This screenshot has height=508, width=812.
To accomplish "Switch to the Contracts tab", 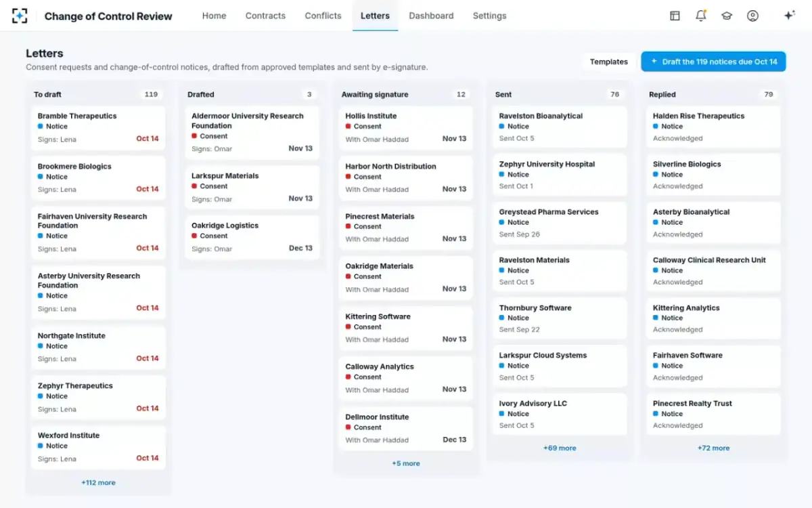I will coord(265,16).
